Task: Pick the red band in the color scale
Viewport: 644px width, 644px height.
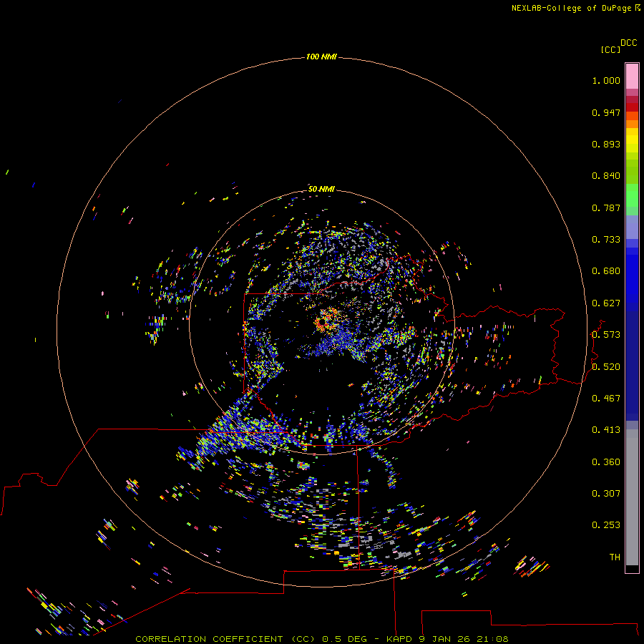Action: point(632,107)
